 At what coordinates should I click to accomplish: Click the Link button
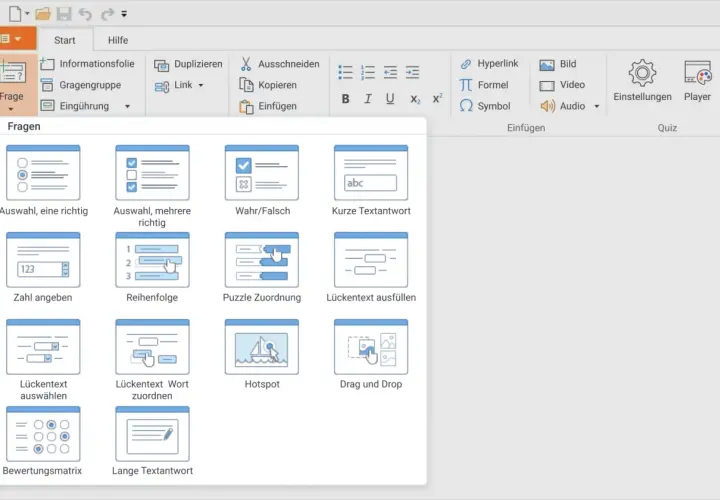click(174, 85)
